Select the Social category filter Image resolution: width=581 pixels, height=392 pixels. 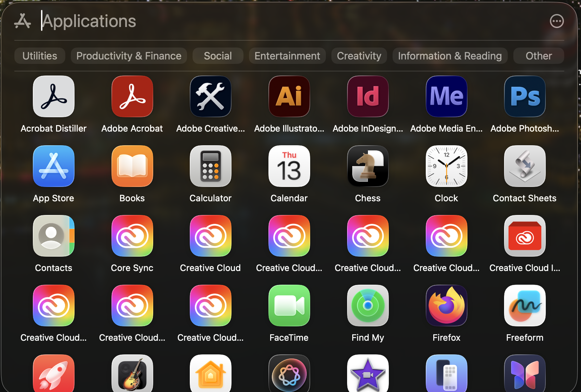click(218, 56)
